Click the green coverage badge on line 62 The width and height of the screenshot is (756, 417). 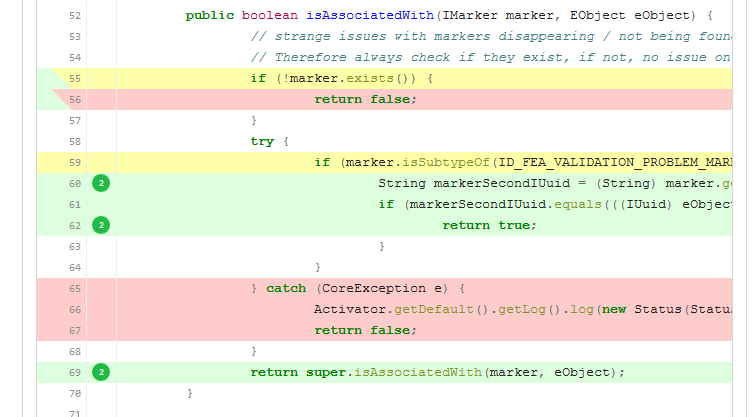(x=101, y=225)
